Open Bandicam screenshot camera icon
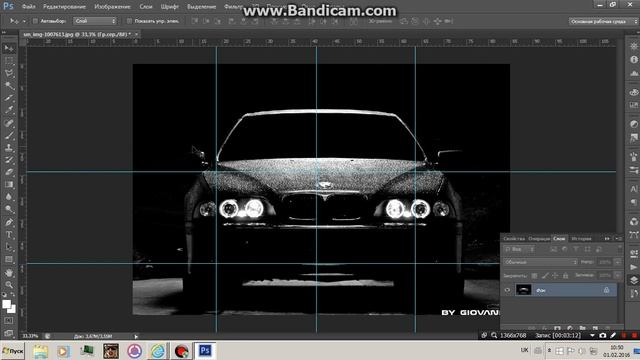 tap(602, 335)
